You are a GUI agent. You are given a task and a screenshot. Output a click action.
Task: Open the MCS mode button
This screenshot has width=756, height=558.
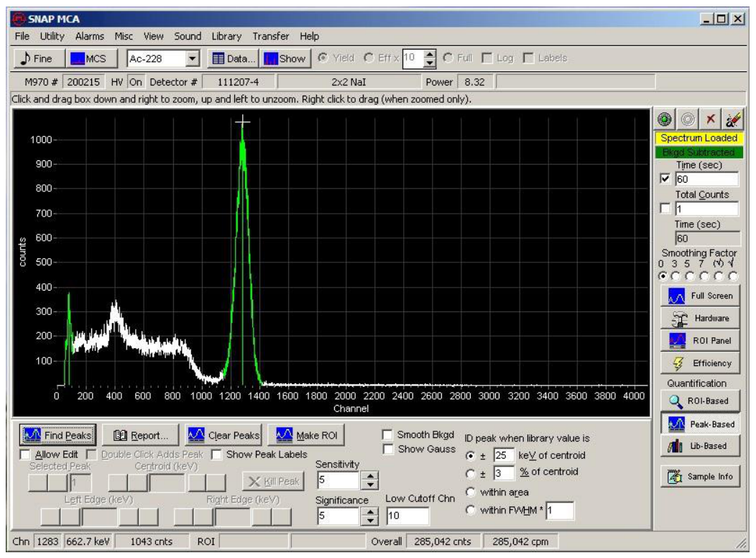[91, 58]
